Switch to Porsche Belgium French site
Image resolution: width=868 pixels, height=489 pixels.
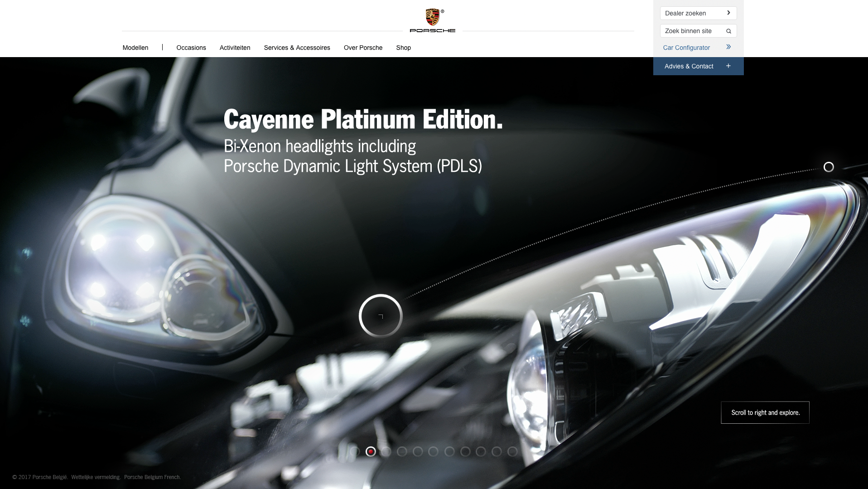click(x=152, y=477)
